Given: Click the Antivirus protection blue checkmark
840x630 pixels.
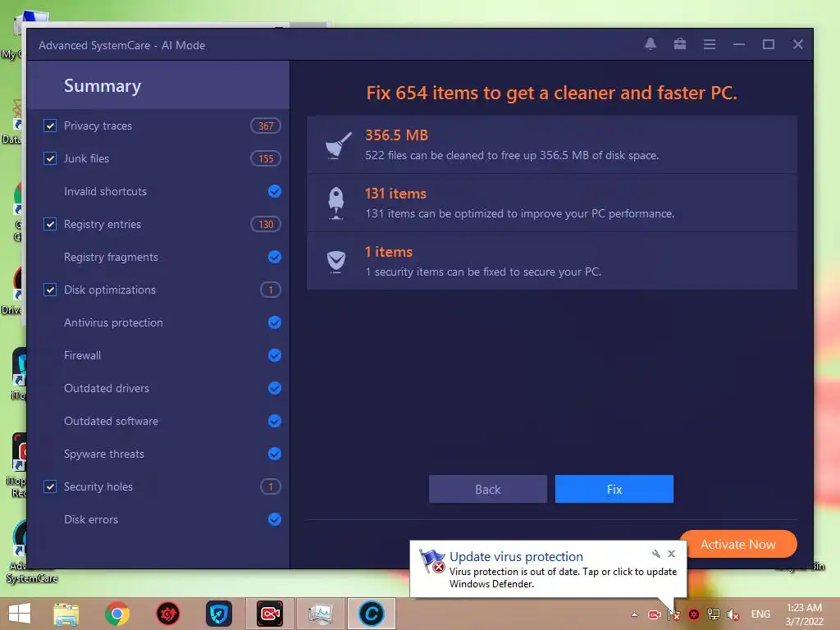Looking at the screenshot, I should click(x=274, y=322).
